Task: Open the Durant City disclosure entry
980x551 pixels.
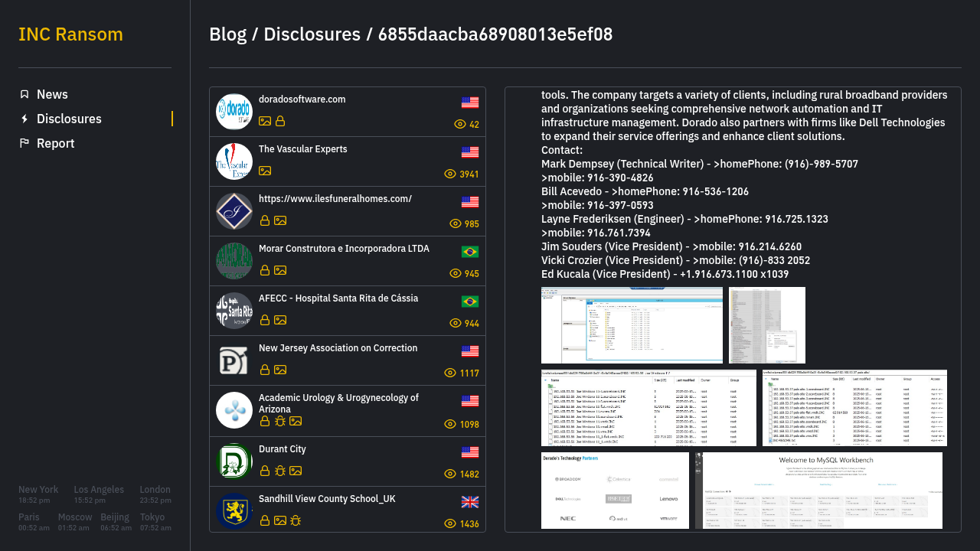Action: (348, 461)
